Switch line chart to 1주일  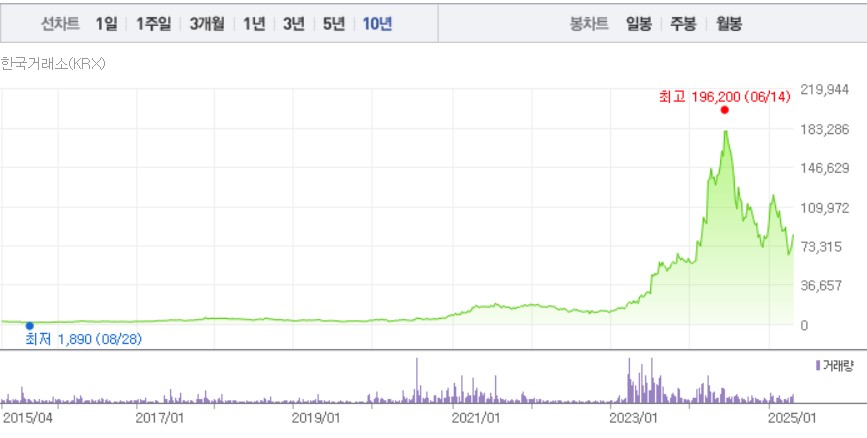pyautogui.click(x=154, y=24)
